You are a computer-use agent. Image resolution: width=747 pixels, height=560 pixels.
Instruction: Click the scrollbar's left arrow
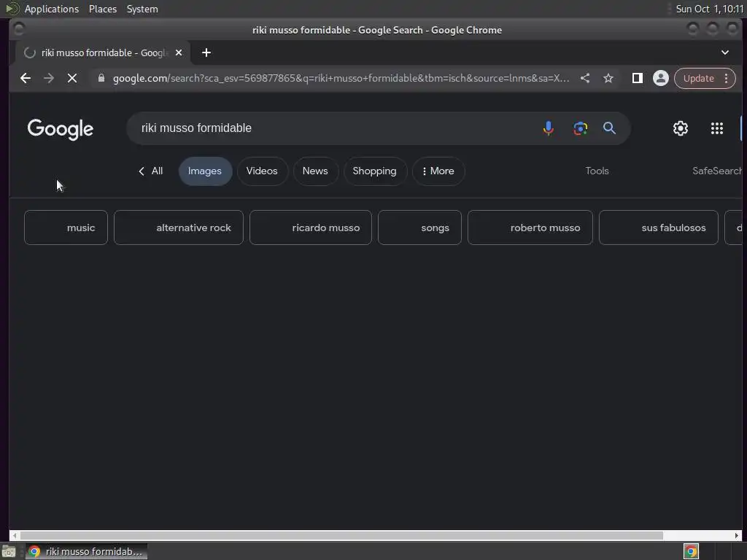[x=15, y=536]
